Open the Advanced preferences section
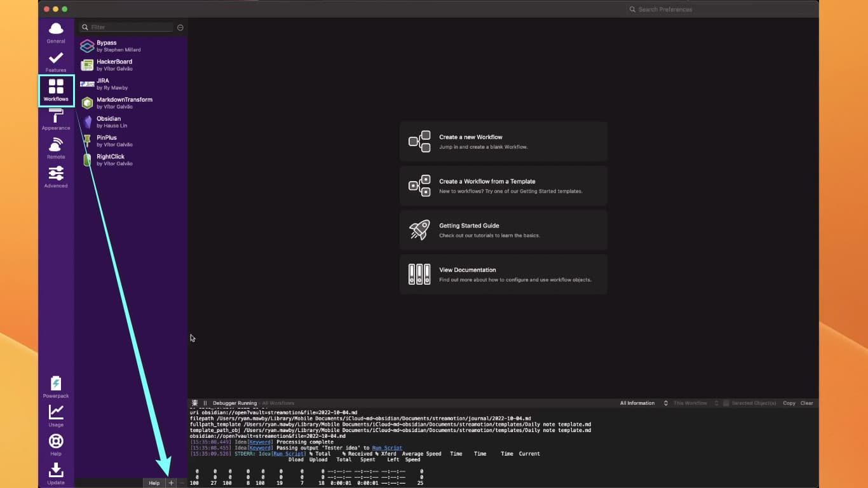Viewport: 868px width, 488px height. click(56, 177)
